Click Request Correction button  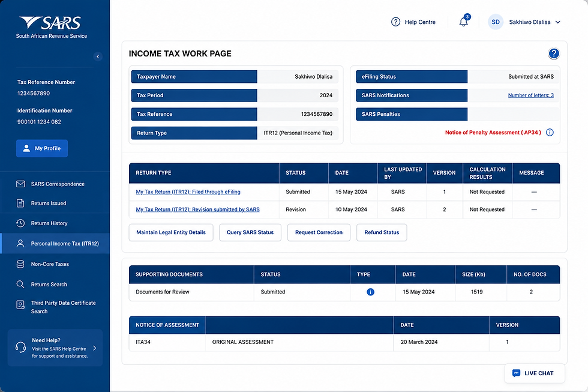pos(319,232)
